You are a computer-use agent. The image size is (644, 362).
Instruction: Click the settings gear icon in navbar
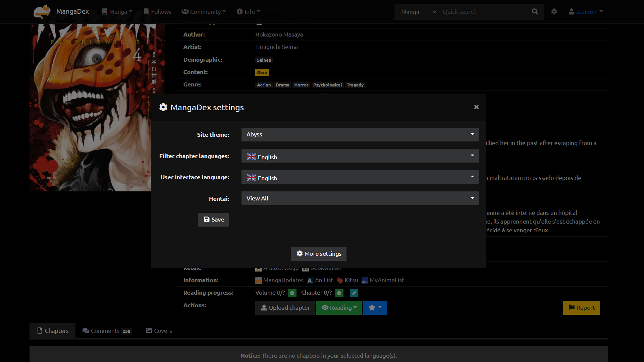point(554,12)
